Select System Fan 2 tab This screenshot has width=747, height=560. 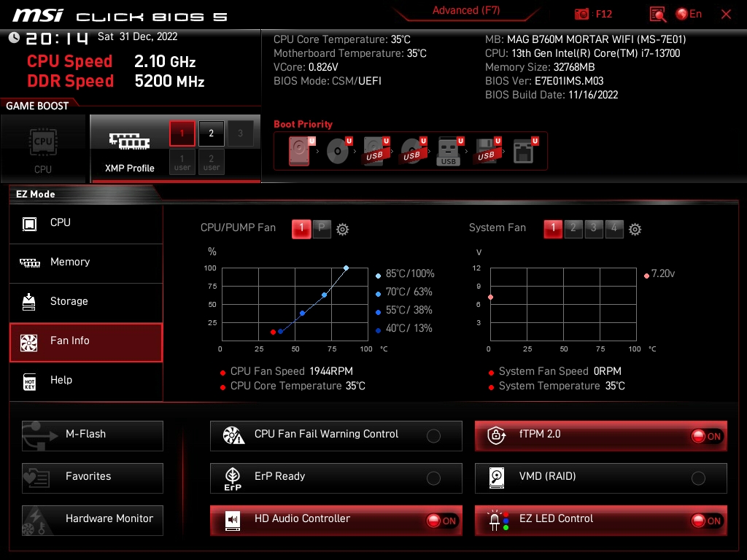[573, 229]
